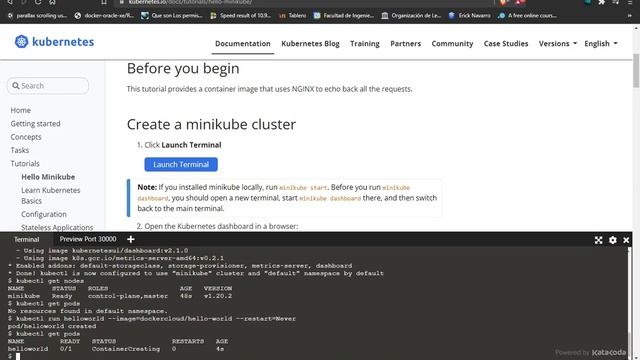Screen dimensions: 640x360
Task: Open the Partners page
Action: click(405, 44)
